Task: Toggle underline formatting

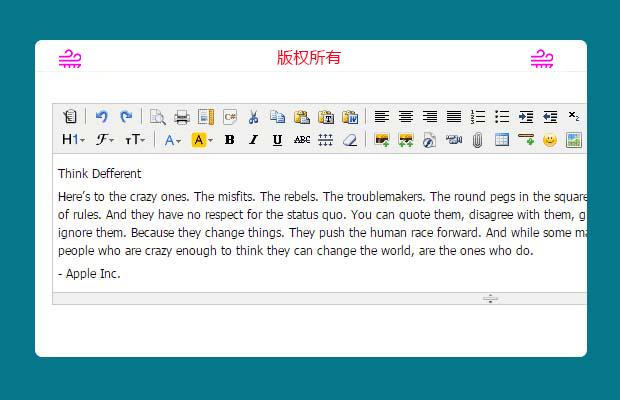Action: pyautogui.click(x=277, y=140)
